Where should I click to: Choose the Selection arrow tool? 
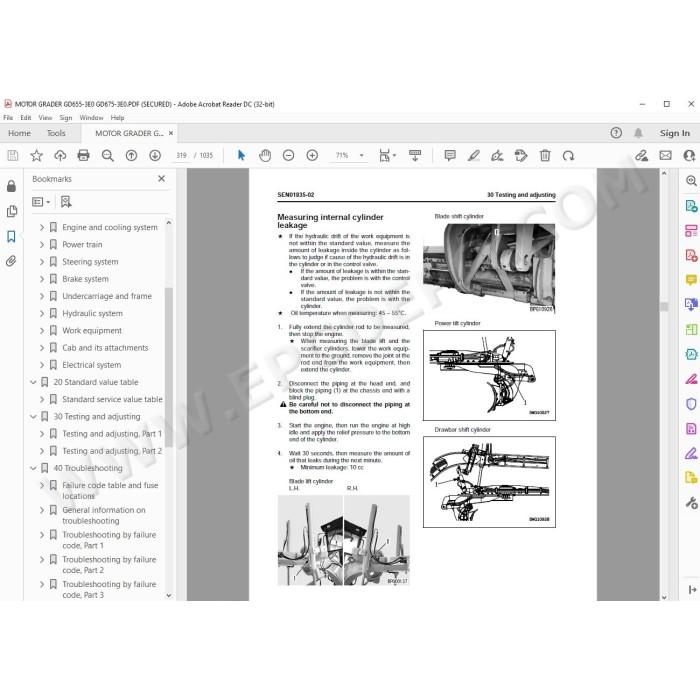coord(241,155)
